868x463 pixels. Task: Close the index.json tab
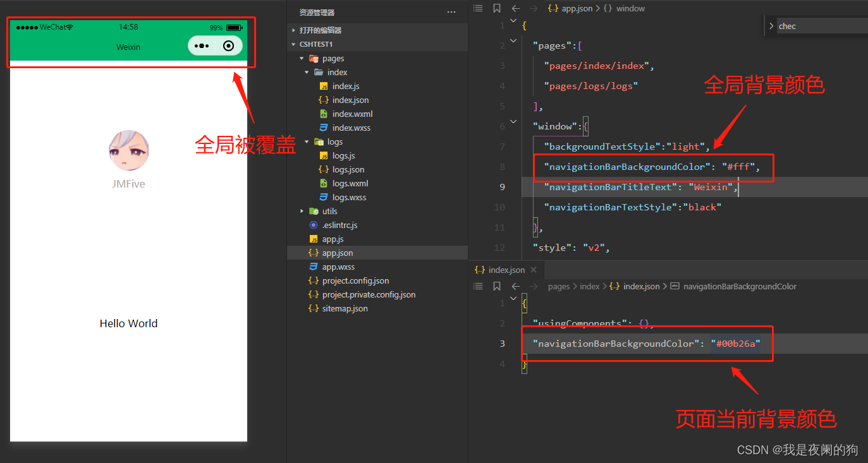tap(534, 270)
